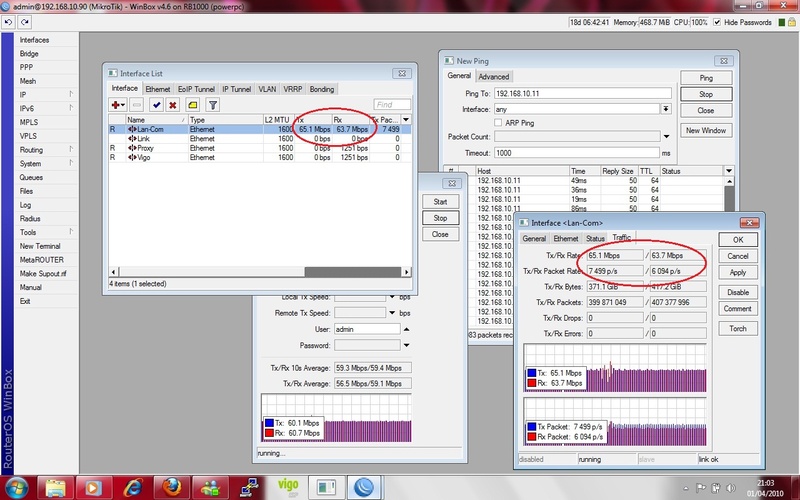Open the ping Interface dropdown
The height and width of the screenshot is (500, 800).
tap(666, 108)
